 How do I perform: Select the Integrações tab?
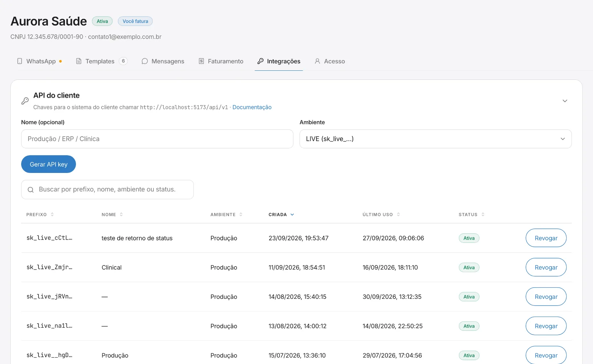[279, 61]
